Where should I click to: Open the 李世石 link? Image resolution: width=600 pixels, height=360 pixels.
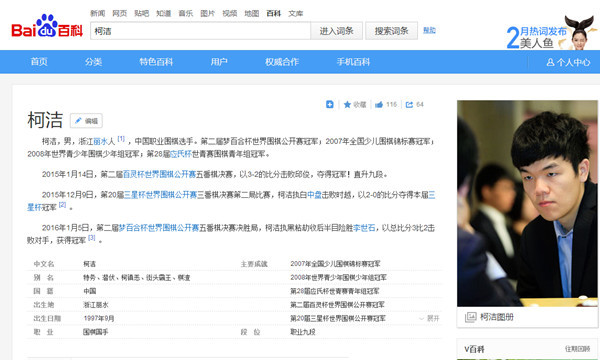click(364, 228)
